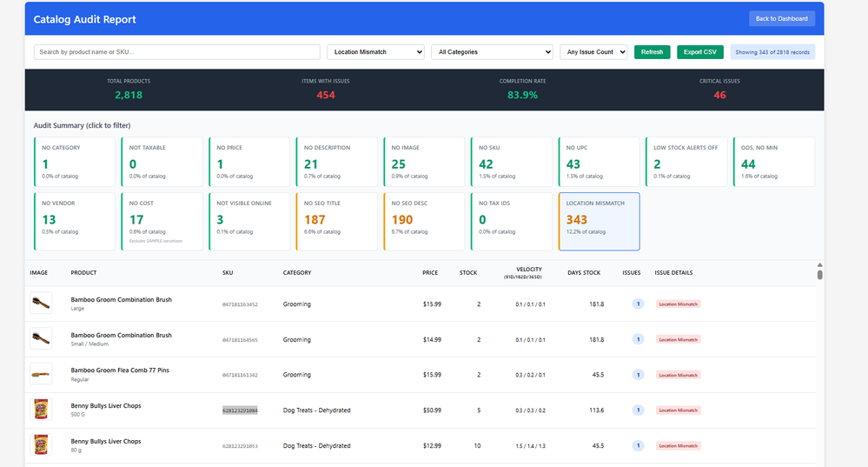Select the No Image summary card

(x=424, y=162)
